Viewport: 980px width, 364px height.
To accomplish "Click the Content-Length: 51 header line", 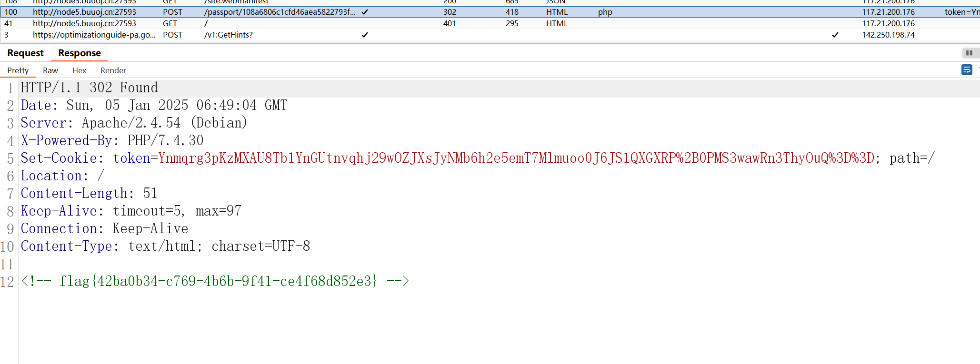I will 89,193.
